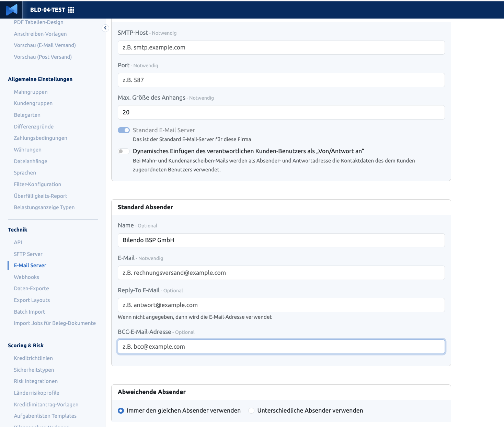
Task: Click the BCC-E-Mail-Adresse field
Action: [281, 347]
